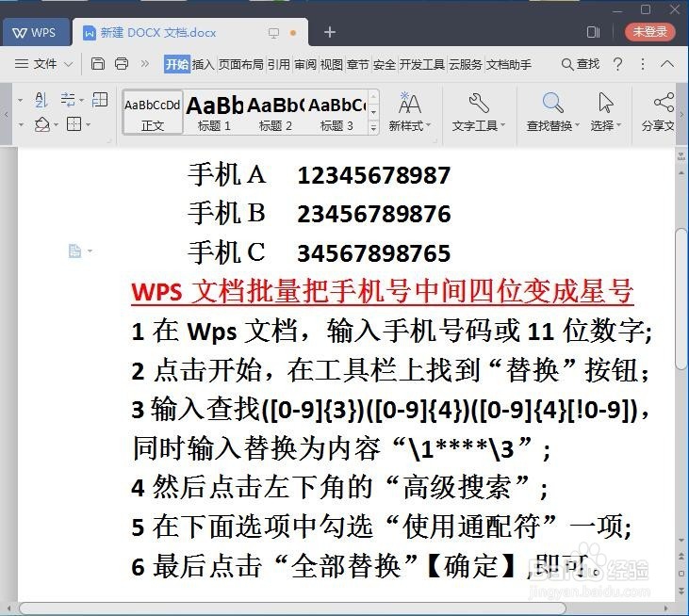Click the 新样式 icon
This screenshot has width=689, height=616.
tap(409, 104)
